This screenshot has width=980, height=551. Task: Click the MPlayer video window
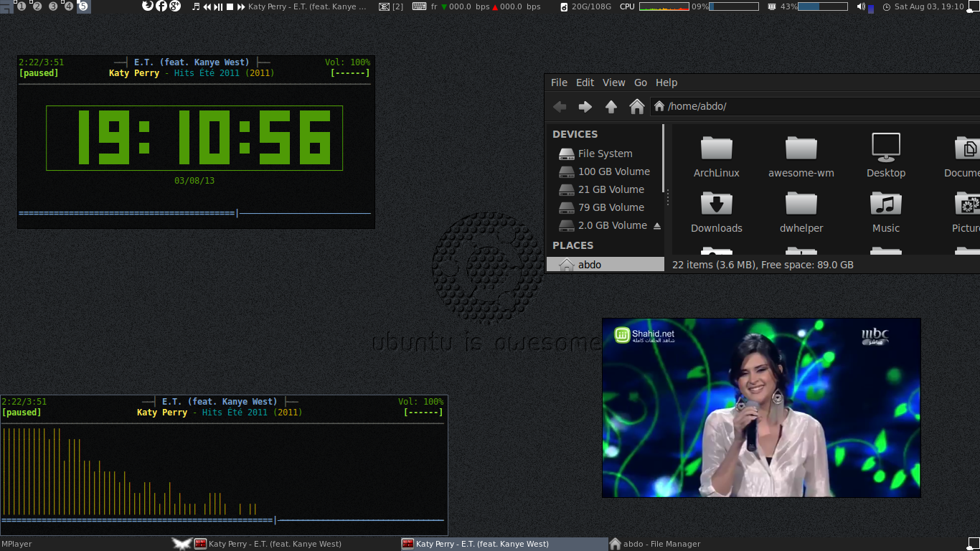click(761, 408)
